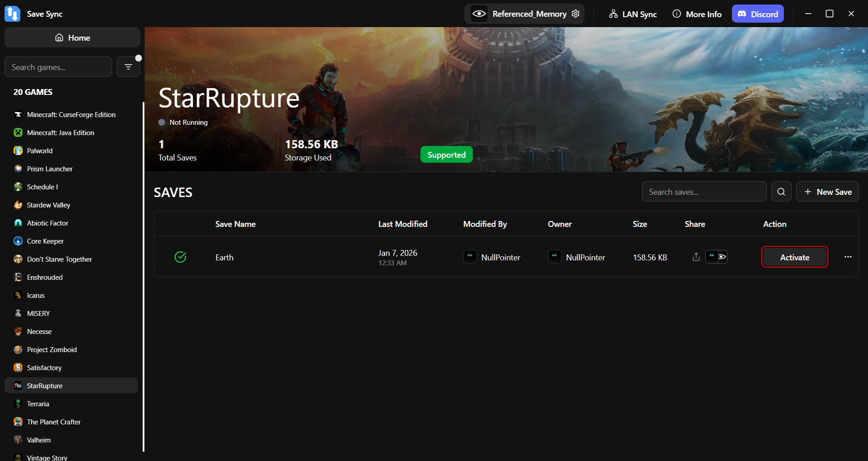This screenshot has width=868, height=461.
Task: Maximize the Save Sync window
Action: pyautogui.click(x=830, y=14)
